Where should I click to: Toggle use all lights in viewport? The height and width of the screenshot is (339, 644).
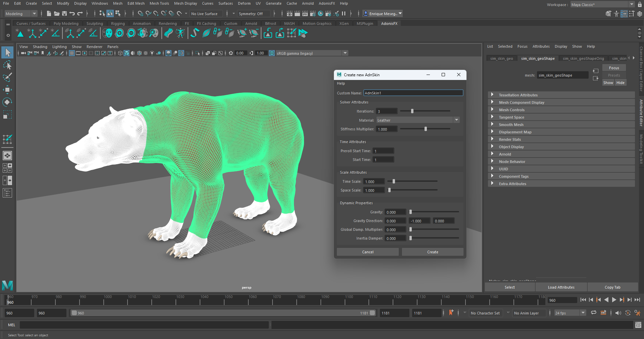pos(152,53)
